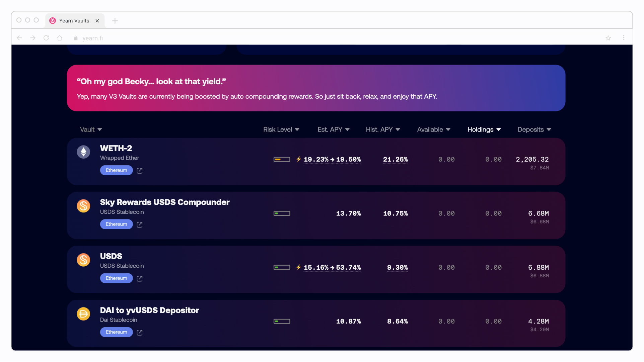644x362 pixels.
Task: Open DAI to yvUSDS Depositor title
Action: coord(149,310)
